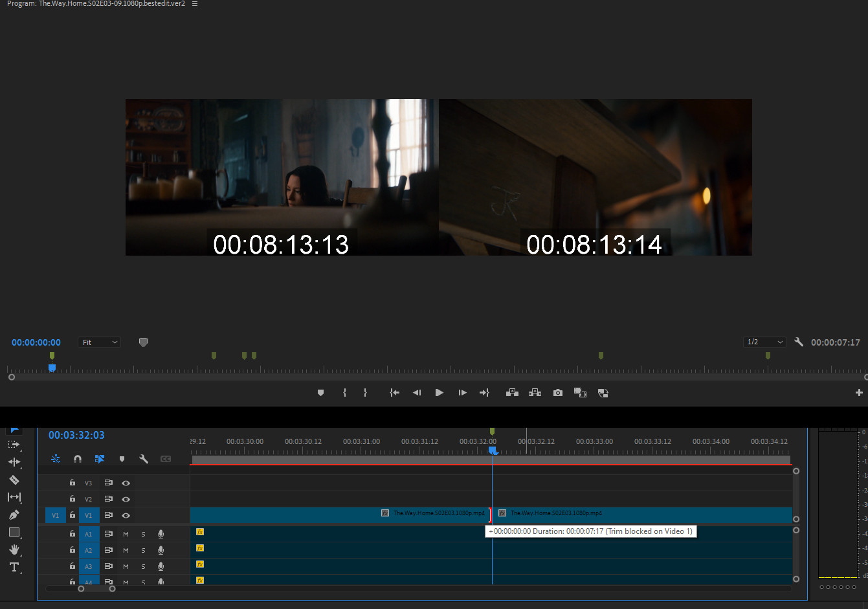868x609 pixels.
Task: Open Timeline Display Settings wrench
Action: point(144,459)
